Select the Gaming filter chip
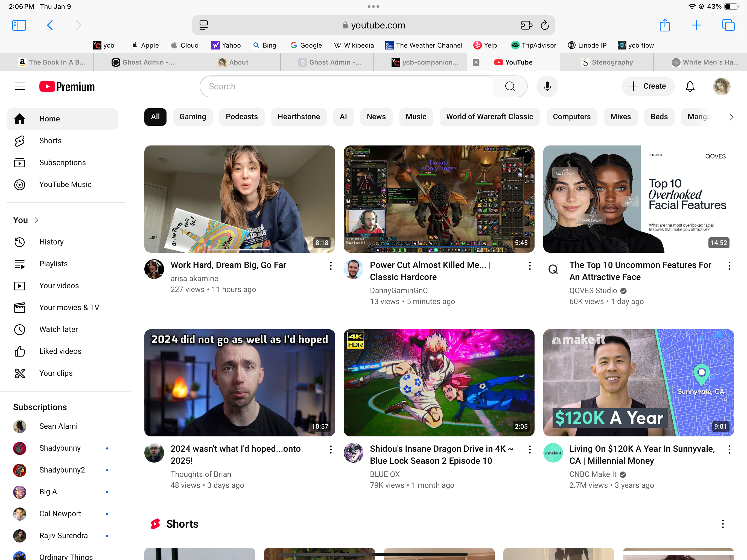Screen dimensions: 747x560 click(x=192, y=117)
